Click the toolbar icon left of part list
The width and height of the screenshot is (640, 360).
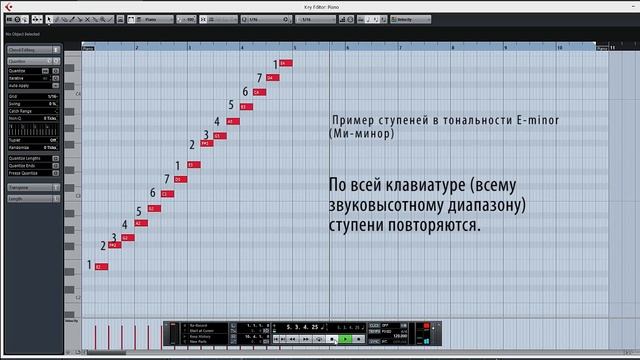(120, 19)
